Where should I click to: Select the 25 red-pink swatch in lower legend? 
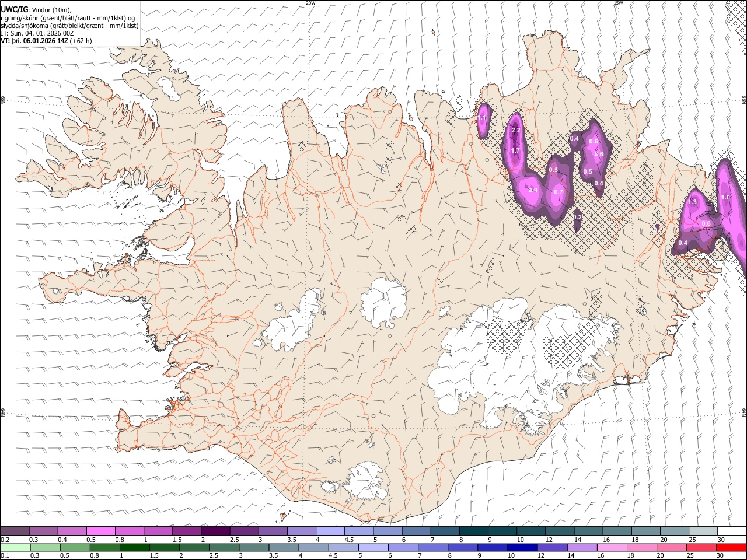coord(701,547)
